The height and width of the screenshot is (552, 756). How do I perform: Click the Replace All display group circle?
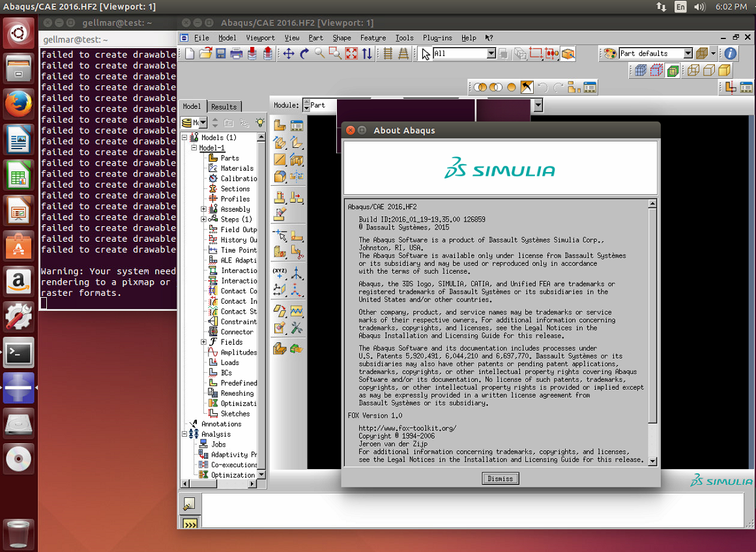tap(512, 87)
